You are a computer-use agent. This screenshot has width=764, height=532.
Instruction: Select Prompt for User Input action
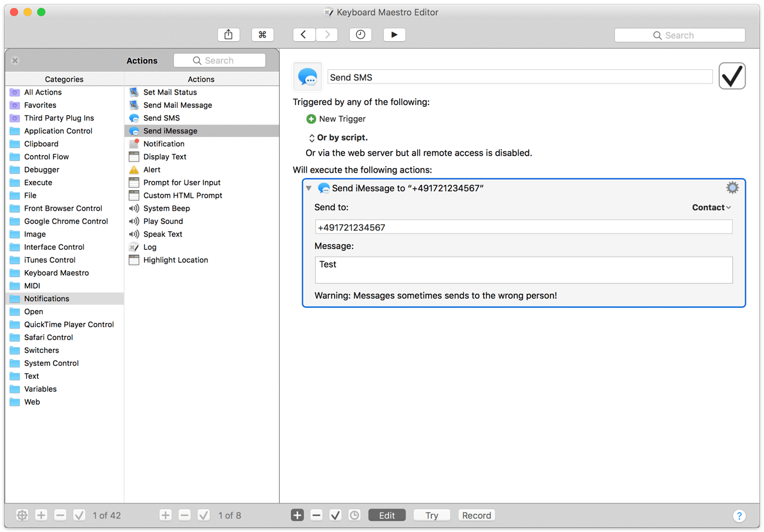(202, 183)
